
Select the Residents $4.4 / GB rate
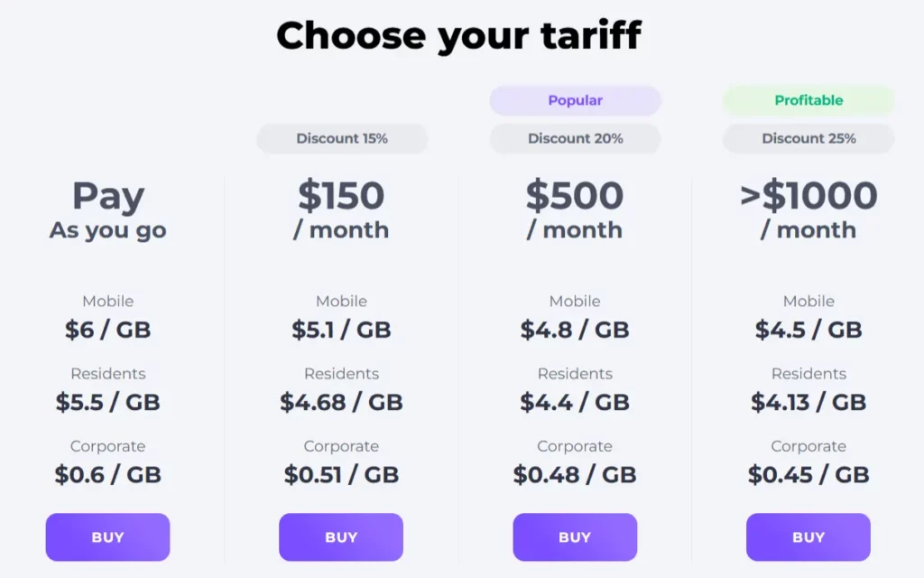point(575,402)
